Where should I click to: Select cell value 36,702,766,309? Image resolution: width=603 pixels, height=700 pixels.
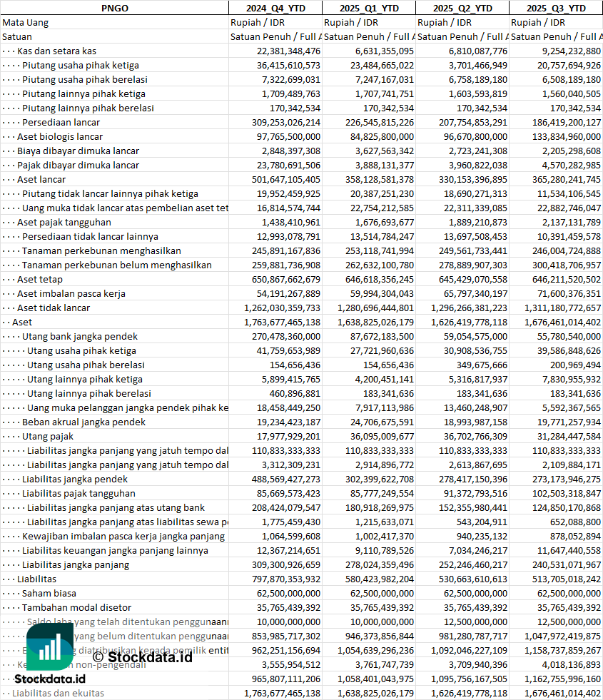(476, 436)
